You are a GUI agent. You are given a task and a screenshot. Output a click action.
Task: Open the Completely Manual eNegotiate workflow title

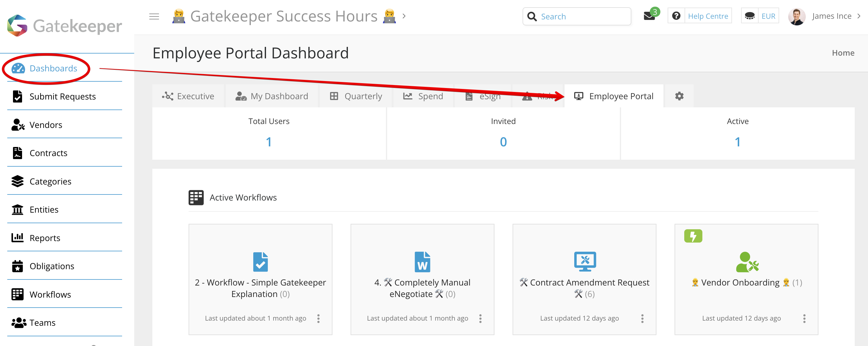(422, 288)
